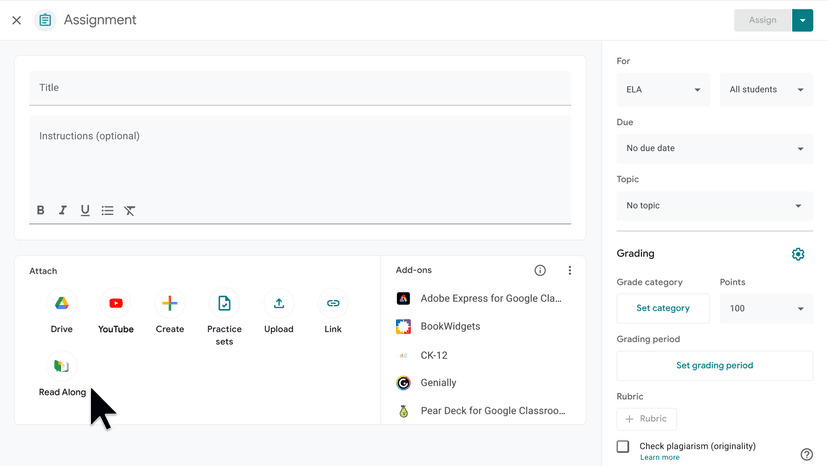Open the No topic dropdown

coord(715,206)
